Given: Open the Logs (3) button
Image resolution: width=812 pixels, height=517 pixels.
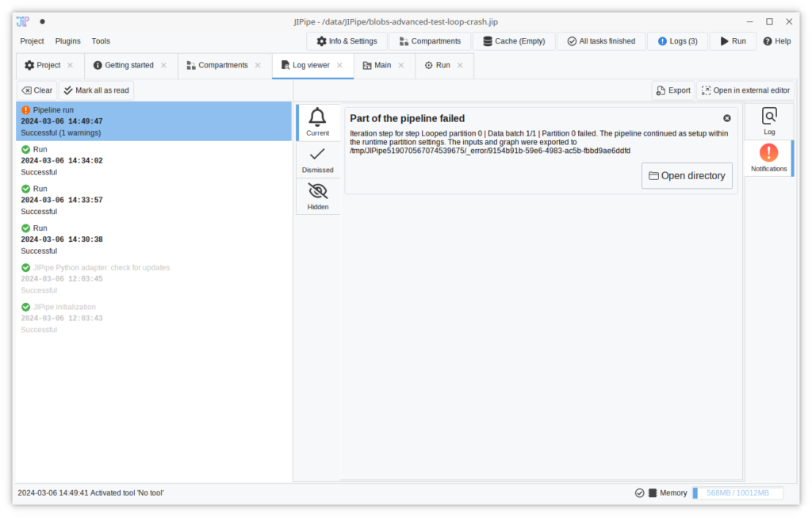Looking at the screenshot, I should pyautogui.click(x=677, y=41).
